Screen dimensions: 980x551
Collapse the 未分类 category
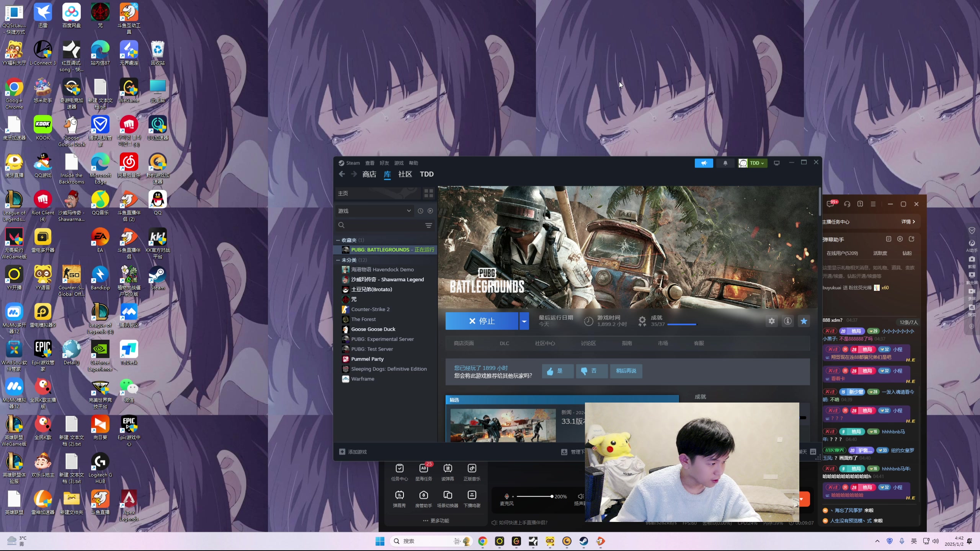click(338, 260)
